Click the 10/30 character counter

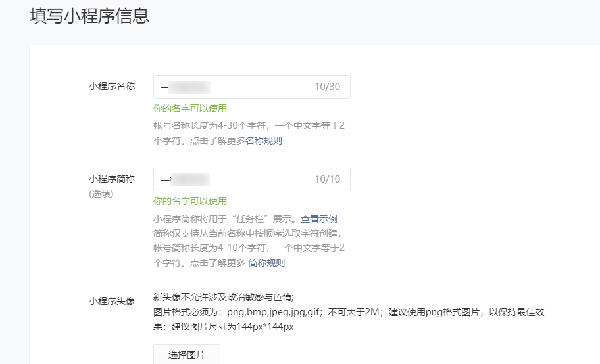[x=327, y=87]
